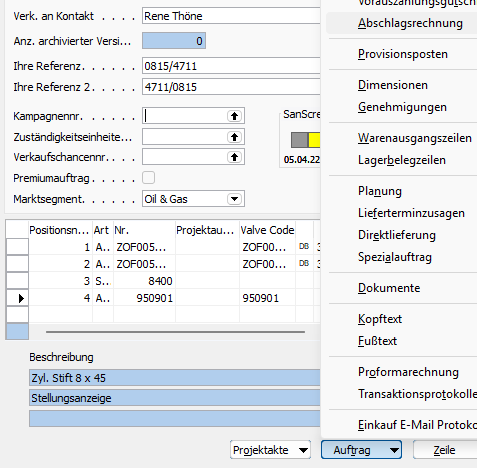Click Ihre Referenz 2 field

[x=231, y=87]
